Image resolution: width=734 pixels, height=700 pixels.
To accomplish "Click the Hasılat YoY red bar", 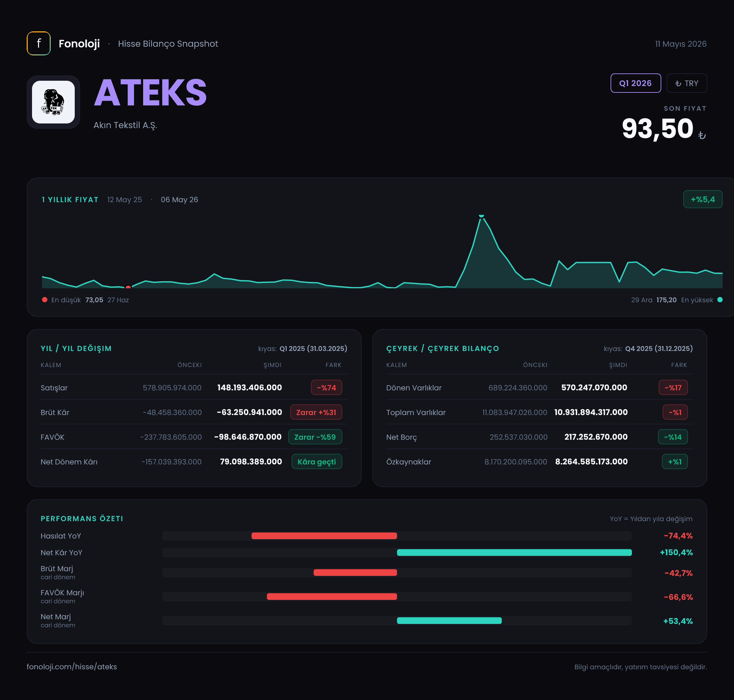I will pyautogui.click(x=324, y=536).
